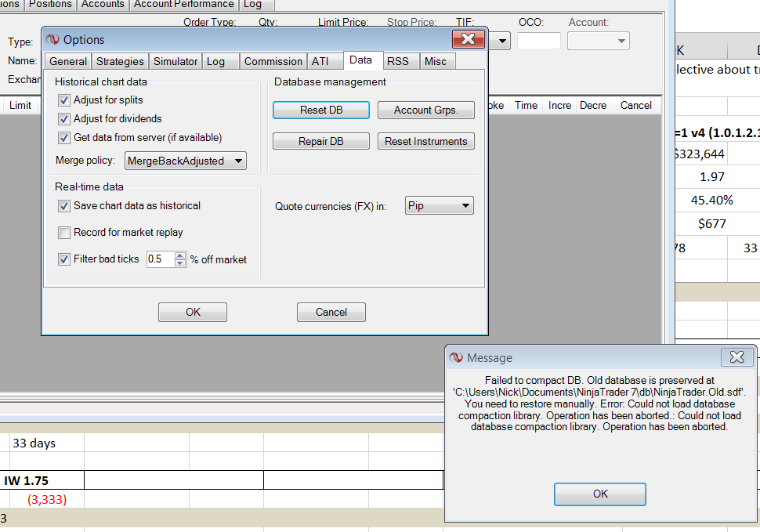Click the Limit column header
Screen dimensions: 760x532
[x=20, y=106]
